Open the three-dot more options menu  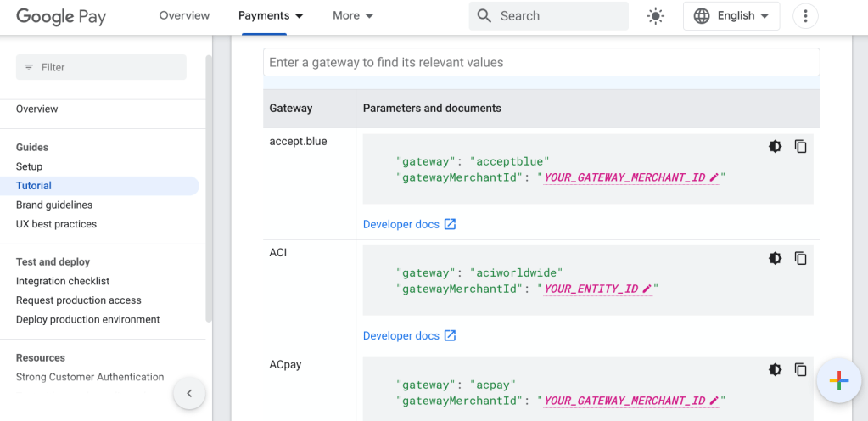click(x=804, y=16)
